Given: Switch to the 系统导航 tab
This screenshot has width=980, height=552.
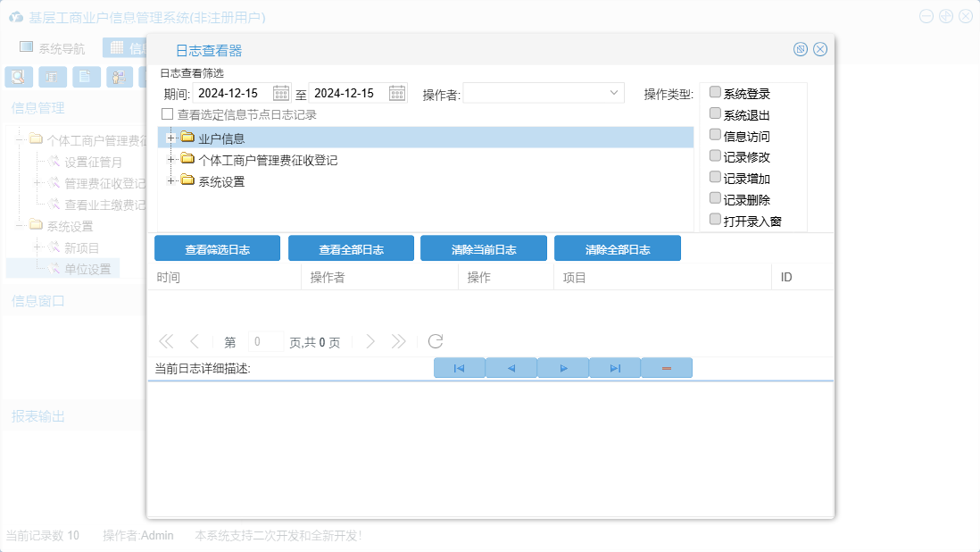Looking at the screenshot, I should 53,48.
